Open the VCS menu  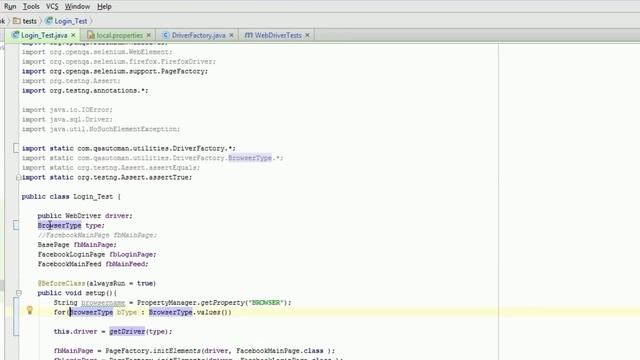point(52,7)
